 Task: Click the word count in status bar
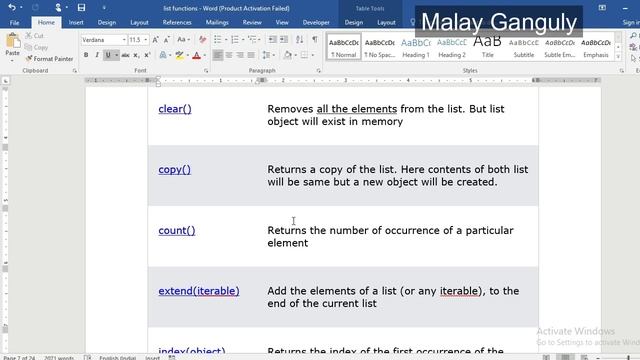pos(60,358)
